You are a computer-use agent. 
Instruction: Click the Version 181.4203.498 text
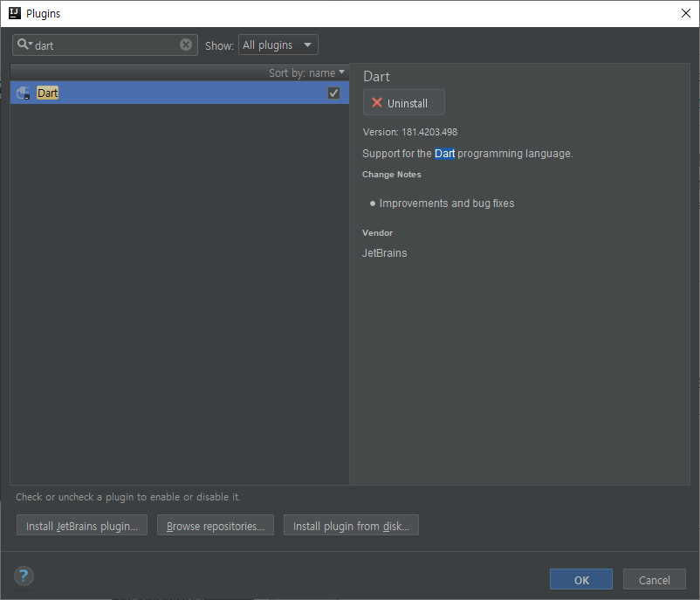[x=410, y=132]
